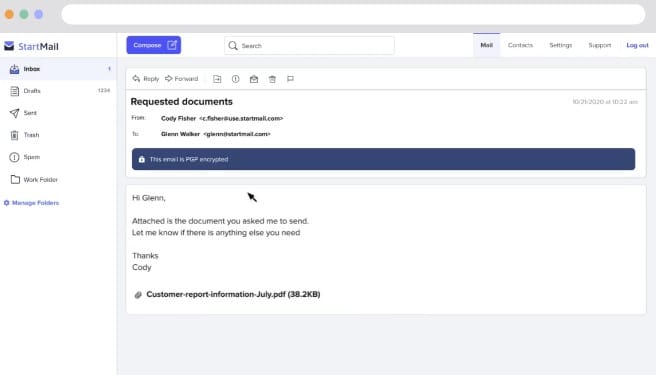
Task: Click the Manage Folders gear icon
Action: pyautogui.click(x=6, y=203)
